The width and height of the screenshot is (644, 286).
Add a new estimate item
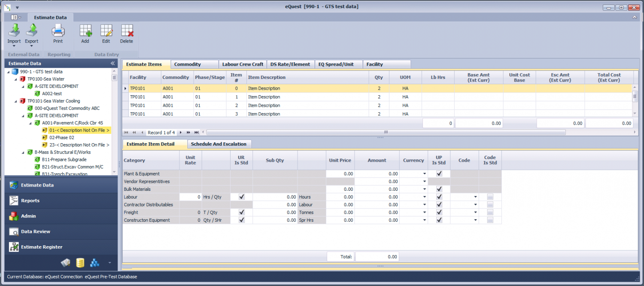coord(85,34)
